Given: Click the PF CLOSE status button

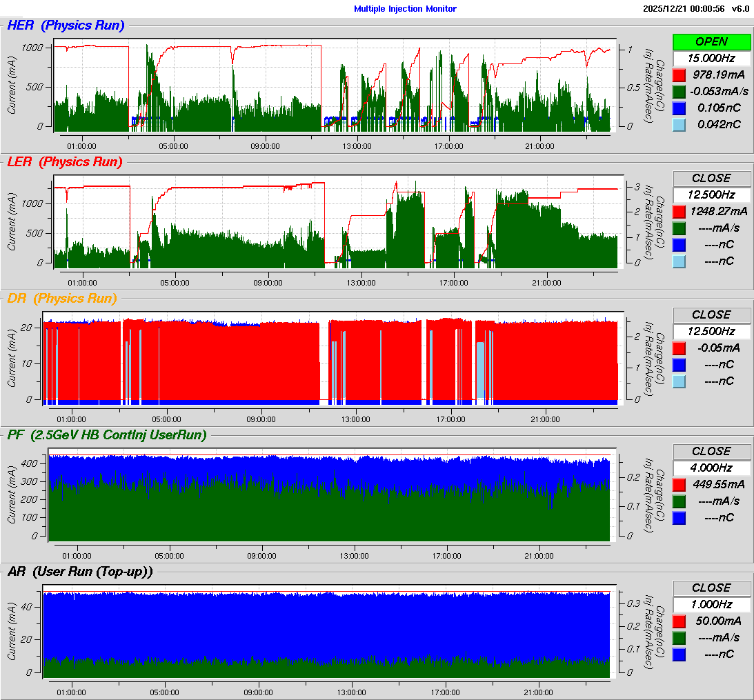Looking at the screenshot, I should [x=711, y=452].
